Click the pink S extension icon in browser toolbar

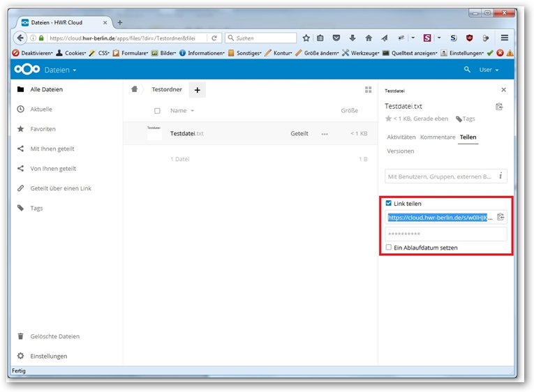coord(427,38)
